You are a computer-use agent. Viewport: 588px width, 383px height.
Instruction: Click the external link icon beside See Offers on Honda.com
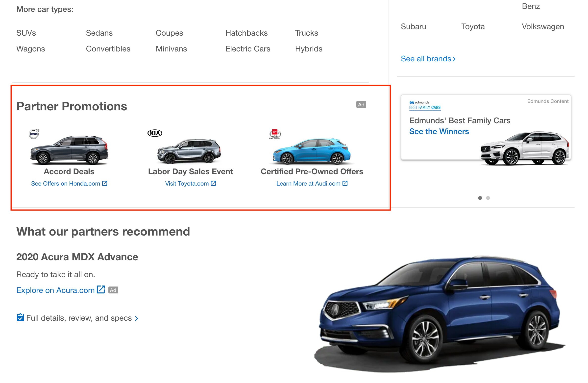pyautogui.click(x=105, y=183)
